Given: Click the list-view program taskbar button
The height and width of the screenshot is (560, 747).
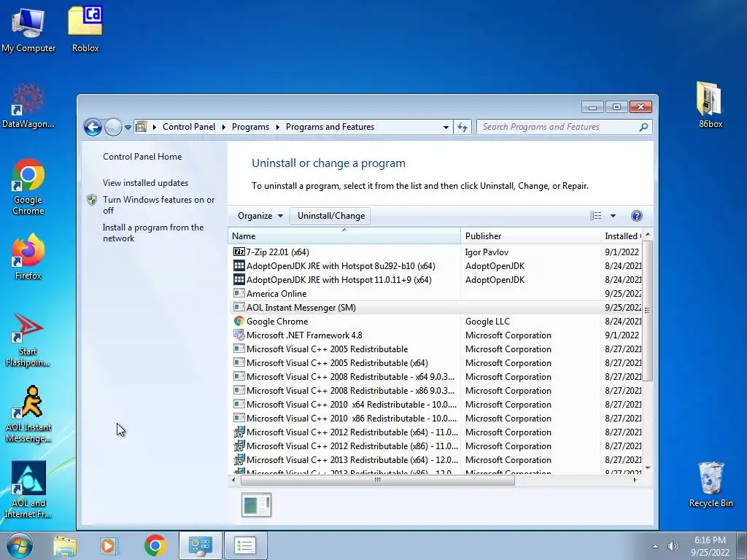Looking at the screenshot, I should coord(245,545).
